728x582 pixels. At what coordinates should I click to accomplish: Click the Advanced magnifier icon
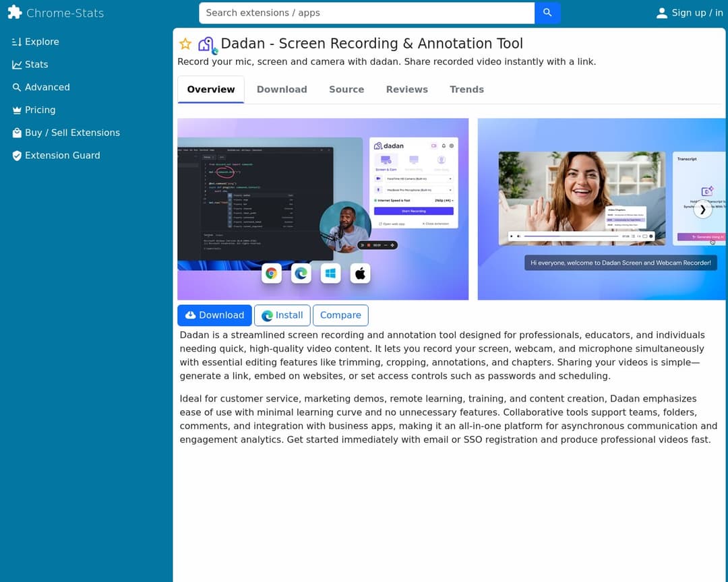tap(17, 88)
